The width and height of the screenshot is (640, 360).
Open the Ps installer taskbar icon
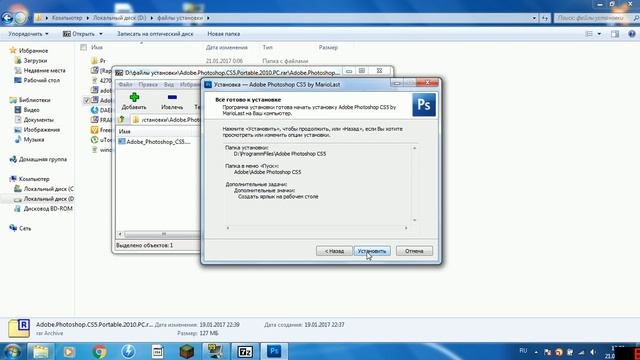point(274,351)
